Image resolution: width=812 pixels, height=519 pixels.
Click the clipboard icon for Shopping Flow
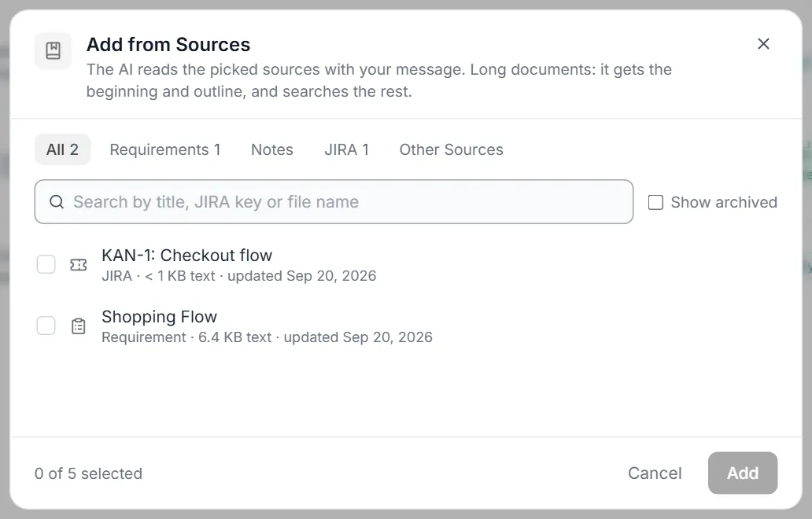click(78, 326)
